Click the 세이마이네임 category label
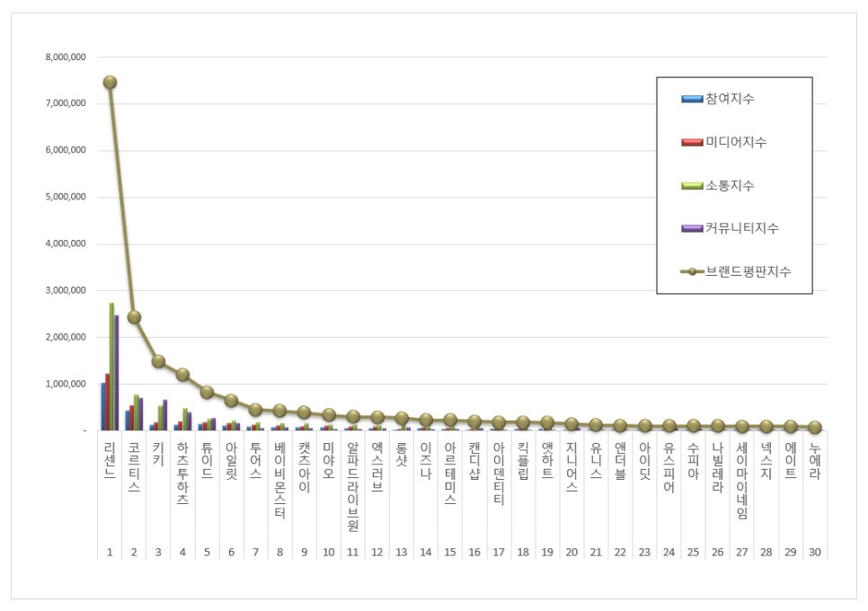The height and width of the screenshot is (611, 868). pyautogui.click(x=742, y=480)
